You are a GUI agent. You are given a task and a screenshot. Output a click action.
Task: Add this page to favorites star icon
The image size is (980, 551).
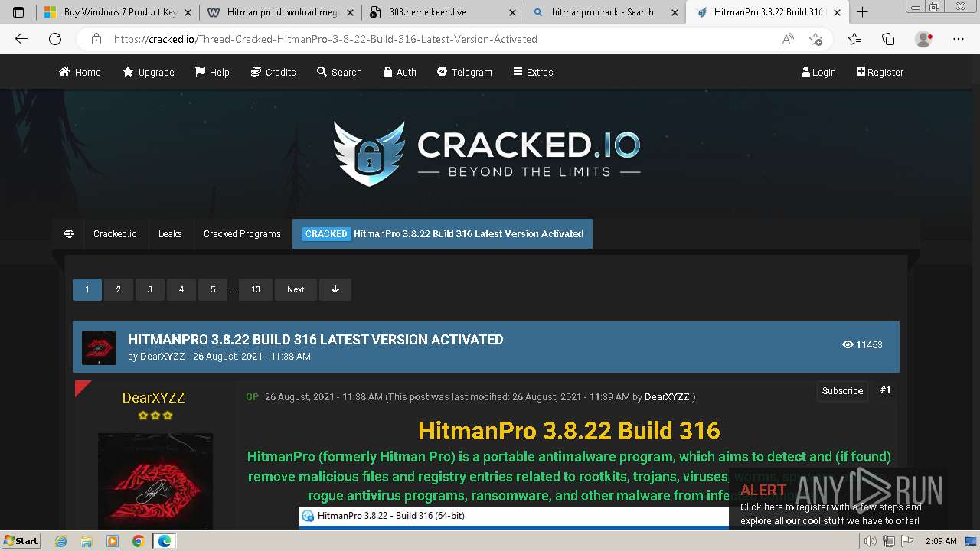click(x=816, y=39)
